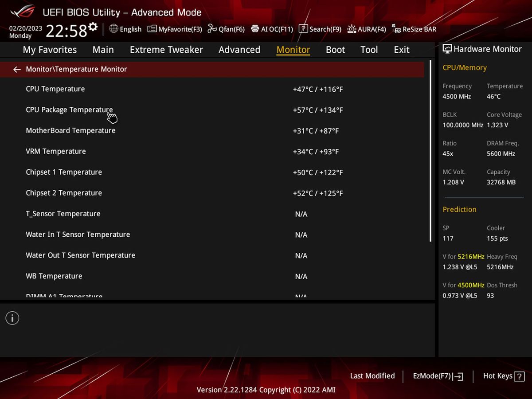Select MotherBoard Temperature row
532x399 pixels.
[x=212, y=131]
